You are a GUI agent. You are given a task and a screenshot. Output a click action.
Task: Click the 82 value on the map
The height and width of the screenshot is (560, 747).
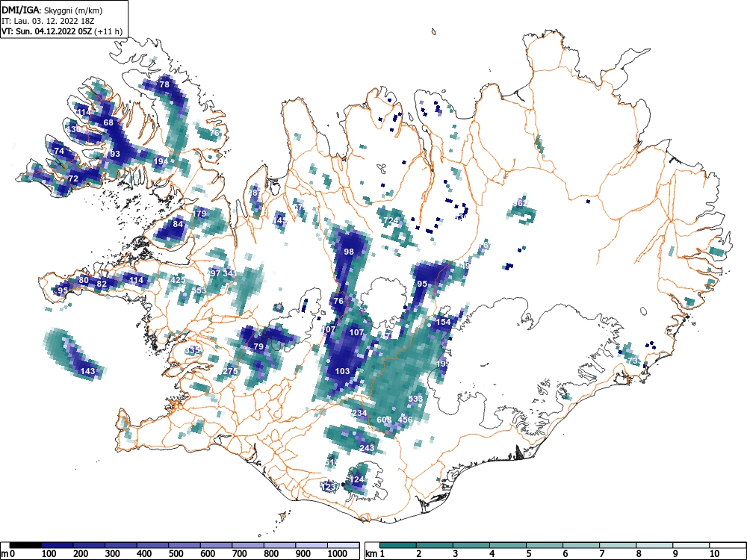coord(102,284)
